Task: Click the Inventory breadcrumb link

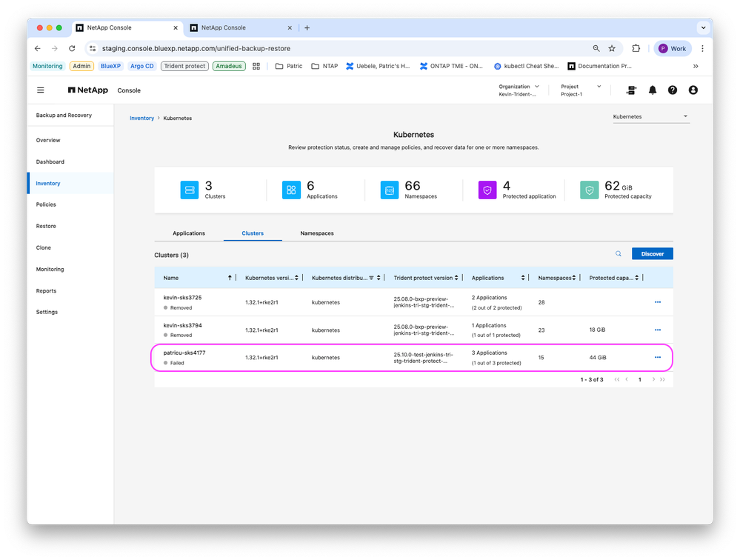Action: tap(141, 119)
